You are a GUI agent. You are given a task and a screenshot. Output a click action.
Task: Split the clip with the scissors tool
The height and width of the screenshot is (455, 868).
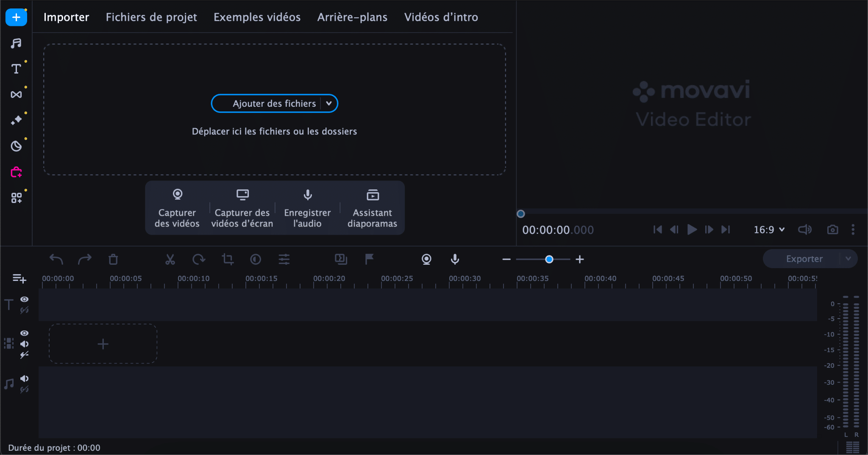point(170,259)
